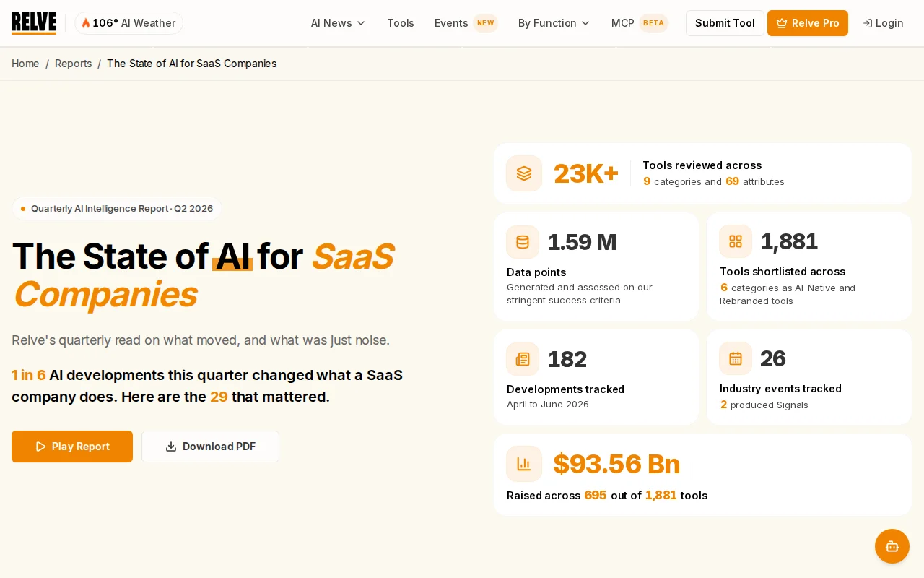Click the "Tools reviewed across" label
Image resolution: width=924 pixels, height=578 pixels.
[x=702, y=165]
